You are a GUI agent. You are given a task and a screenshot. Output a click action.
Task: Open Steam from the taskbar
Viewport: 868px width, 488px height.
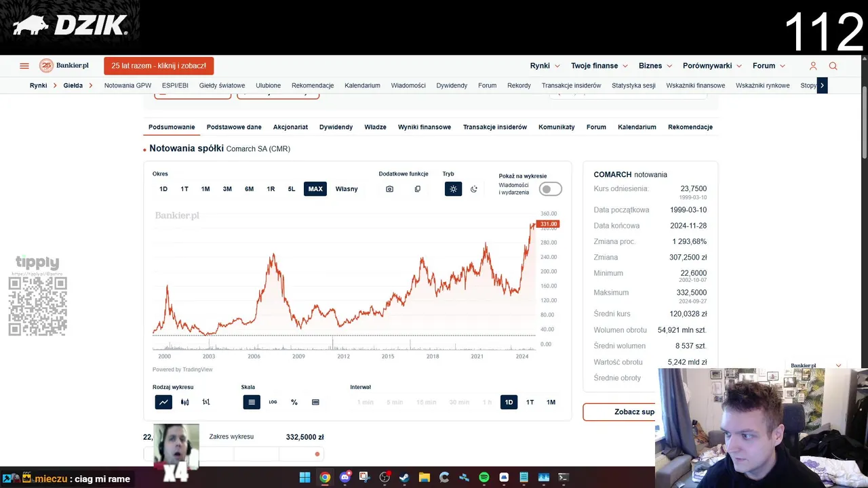point(404,477)
